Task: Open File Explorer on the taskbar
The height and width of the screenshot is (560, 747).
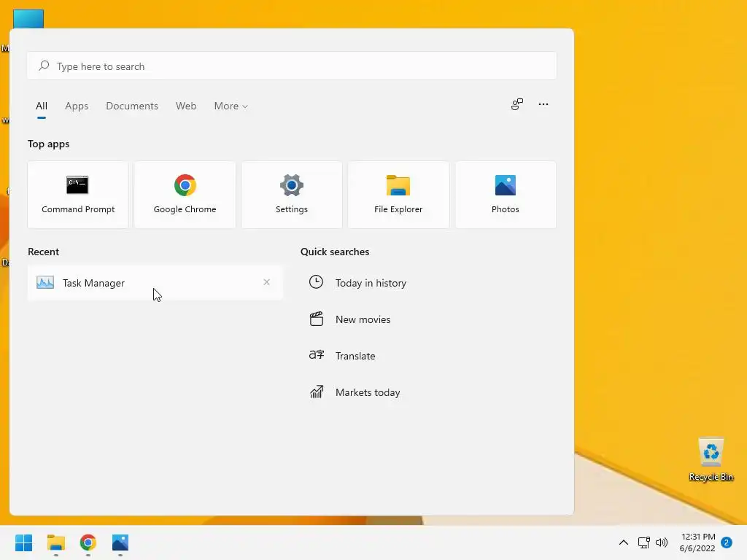Action: [x=55, y=542]
